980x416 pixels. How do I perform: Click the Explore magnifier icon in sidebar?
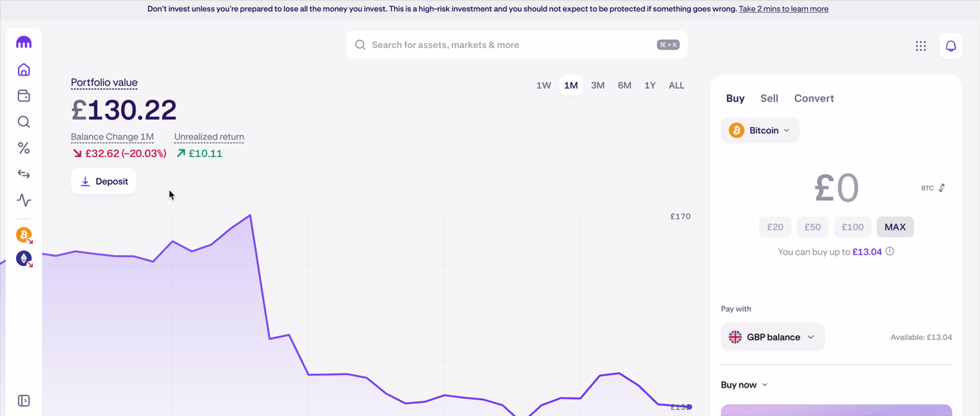24,122
